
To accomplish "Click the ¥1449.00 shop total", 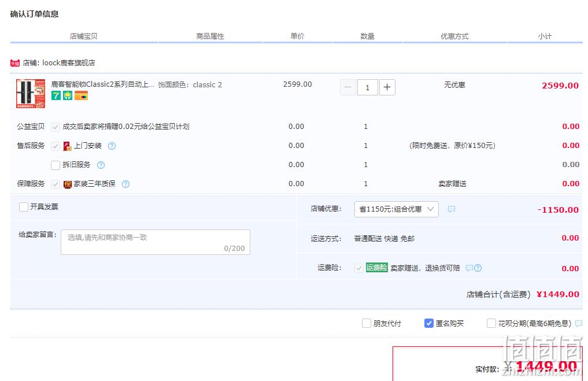I will tap(558, 294).
